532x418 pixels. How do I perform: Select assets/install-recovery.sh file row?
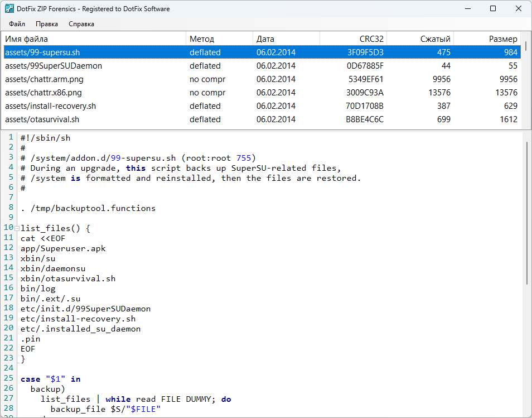coord(262,106)
